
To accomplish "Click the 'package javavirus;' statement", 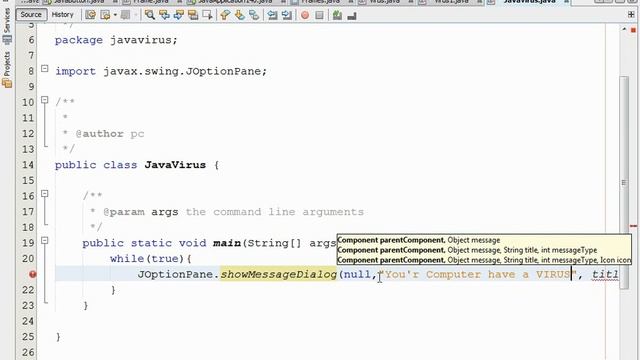I will tap(116, 40).
